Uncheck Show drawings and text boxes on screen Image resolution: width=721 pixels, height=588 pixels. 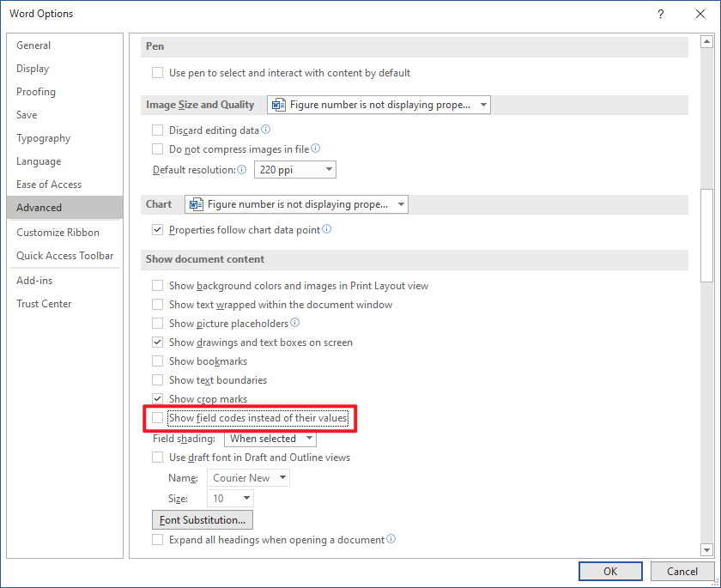tap(157, 342)
